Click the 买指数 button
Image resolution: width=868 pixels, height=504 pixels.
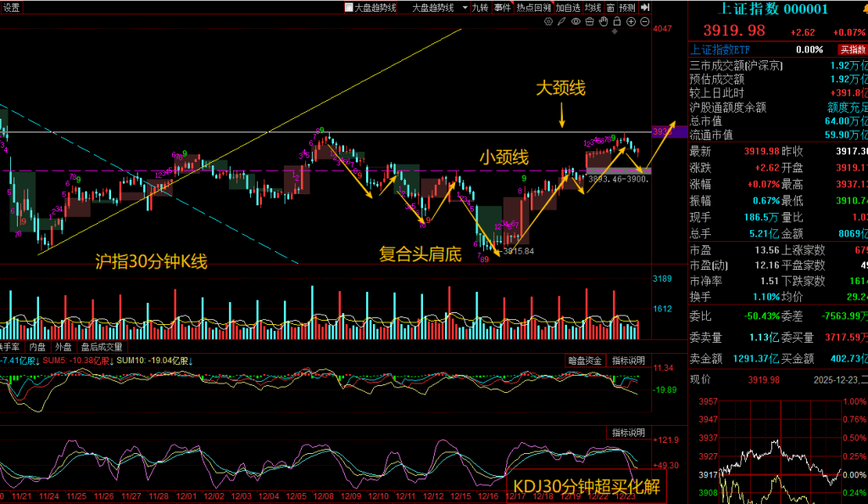[852, 50]
